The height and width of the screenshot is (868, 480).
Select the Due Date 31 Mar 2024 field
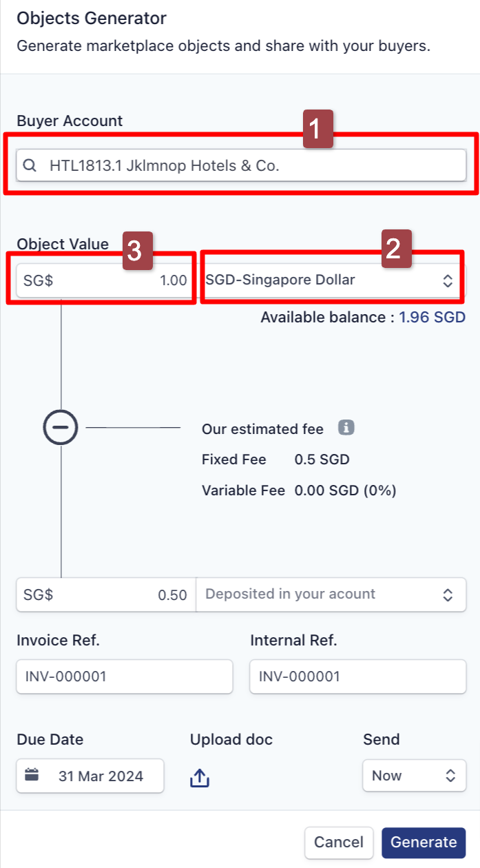point(90,776)
